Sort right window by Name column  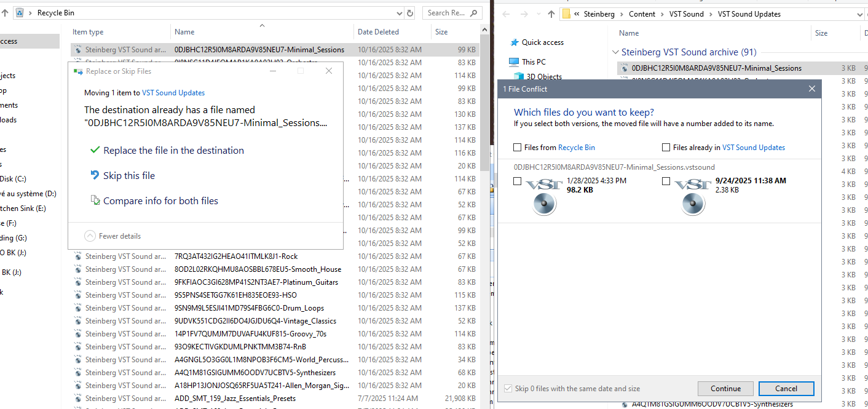(x=629, y=33)
